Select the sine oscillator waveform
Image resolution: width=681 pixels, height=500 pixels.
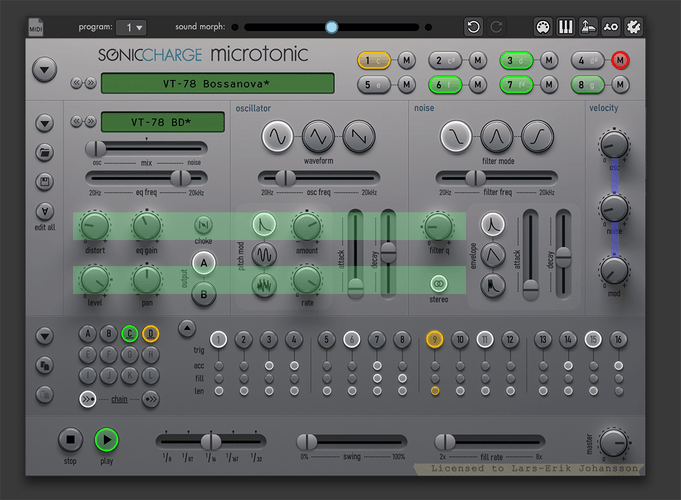tap(278, 137)
